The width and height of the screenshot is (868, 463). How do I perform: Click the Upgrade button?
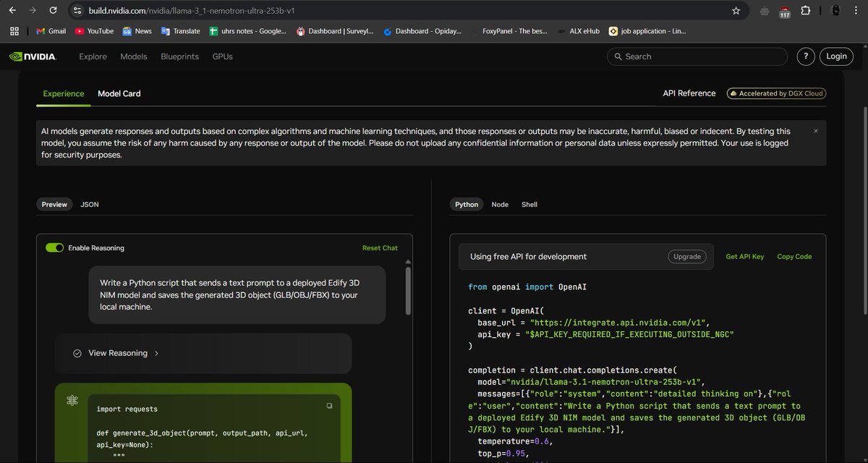[x=687, y=256]
